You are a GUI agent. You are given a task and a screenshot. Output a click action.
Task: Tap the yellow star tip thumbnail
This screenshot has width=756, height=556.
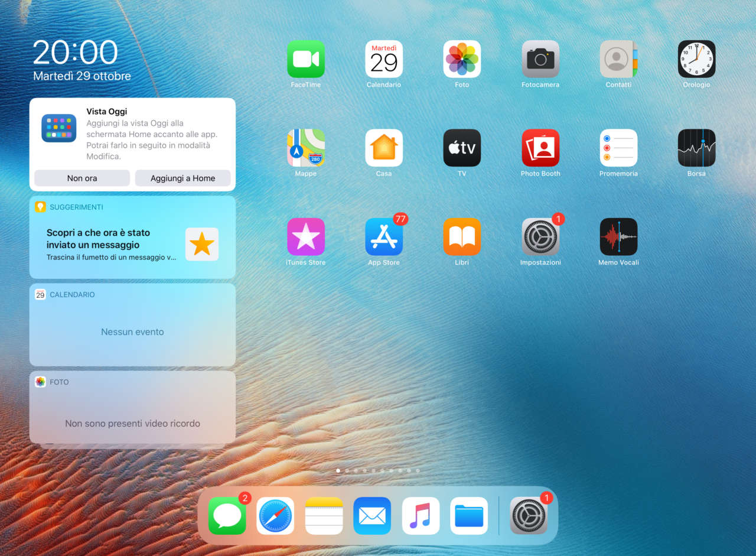(x=202, y=244)
